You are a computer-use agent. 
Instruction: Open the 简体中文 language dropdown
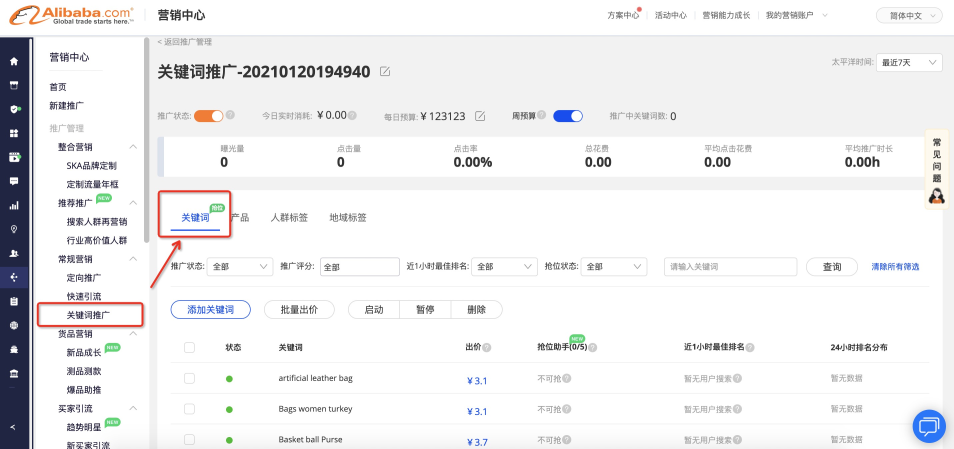click(908, 15)
